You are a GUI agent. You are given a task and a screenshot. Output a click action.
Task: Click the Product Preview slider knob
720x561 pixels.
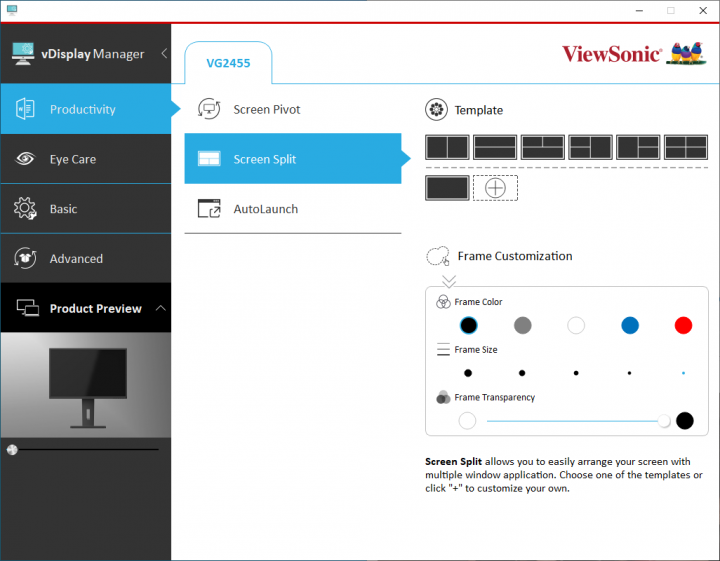(12, 449)
